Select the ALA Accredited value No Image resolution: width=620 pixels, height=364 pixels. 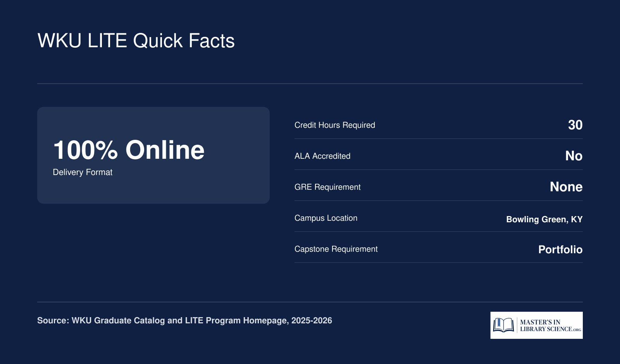pos(574,156)
